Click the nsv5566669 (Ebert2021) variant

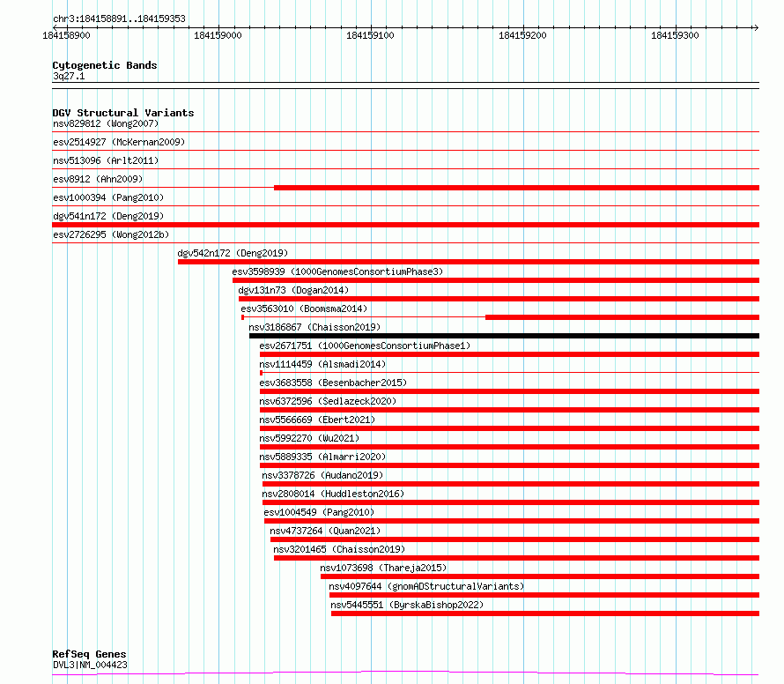pyautogui.click(x=317, y=420)
